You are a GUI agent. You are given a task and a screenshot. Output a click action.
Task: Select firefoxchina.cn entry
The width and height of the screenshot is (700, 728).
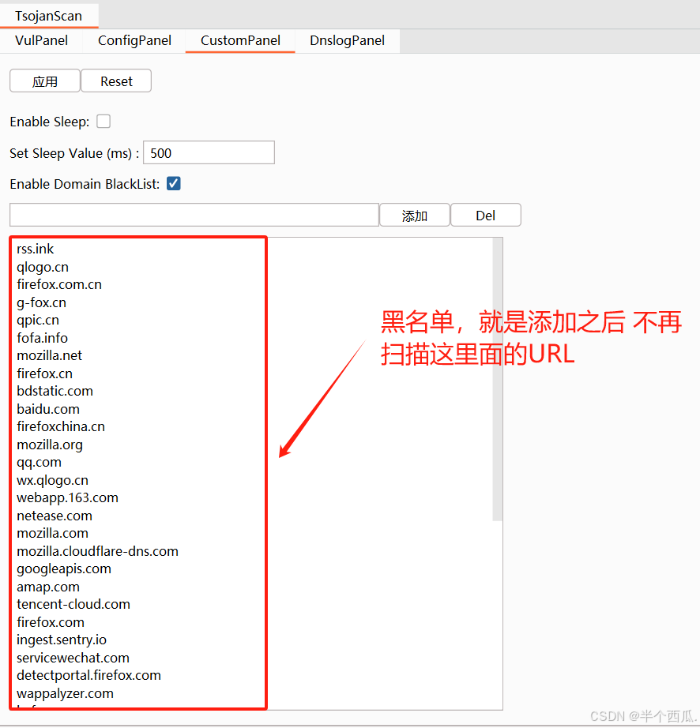[x=61, y=426]
